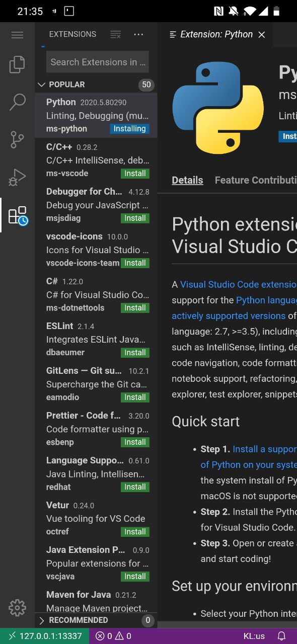Screen dimensions: 297x644
Task: Open the Python language link
Action: (x=266, y=300)
